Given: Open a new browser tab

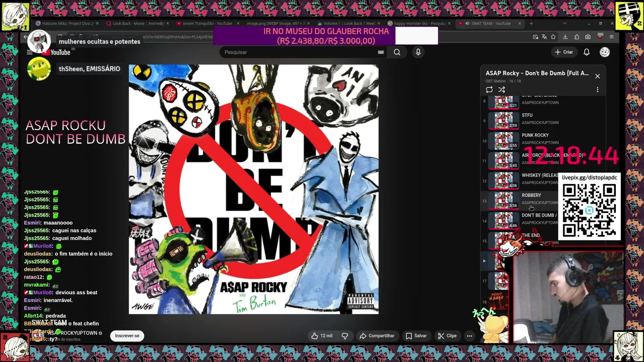Looking at the screenshot, I should click(x=531, y=24).
